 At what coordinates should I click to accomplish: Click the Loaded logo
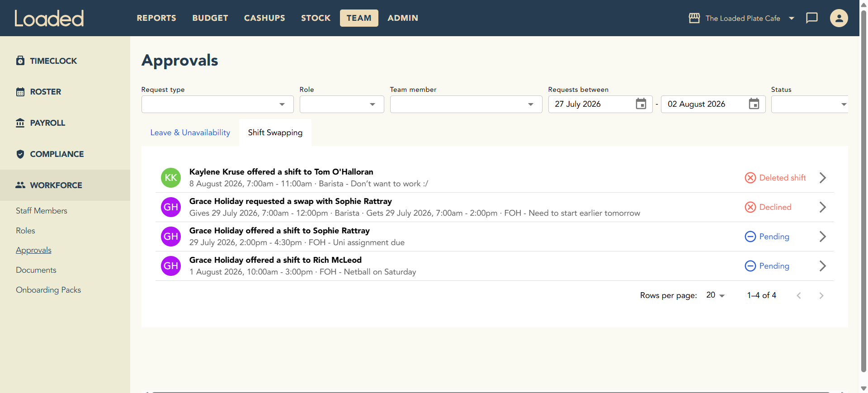49,18
